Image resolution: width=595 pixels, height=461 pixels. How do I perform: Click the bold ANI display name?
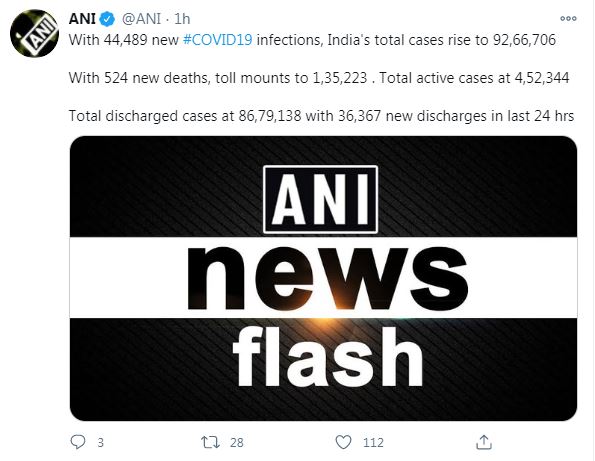coord(82,19)
